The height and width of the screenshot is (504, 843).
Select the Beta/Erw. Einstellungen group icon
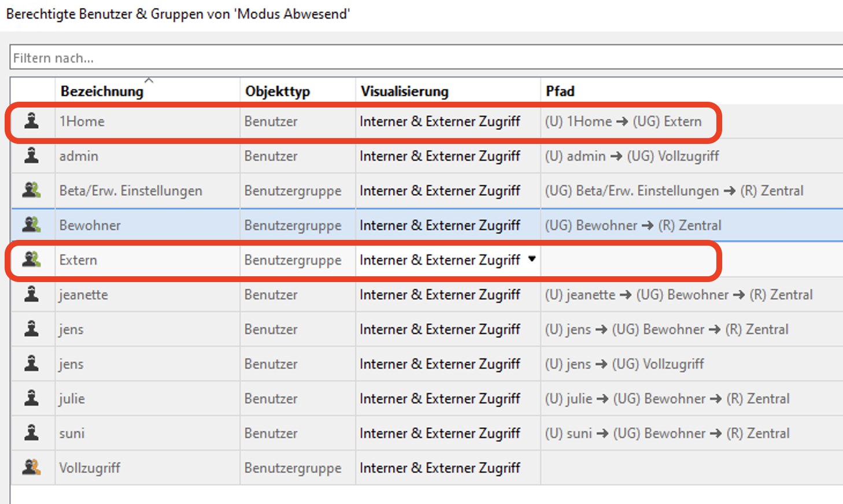point(32,190)
